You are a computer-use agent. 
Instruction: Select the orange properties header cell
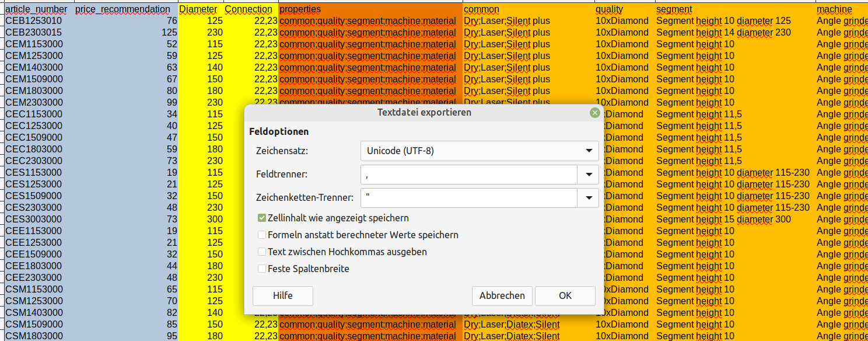pyautogui.click(x=370, y=9)
